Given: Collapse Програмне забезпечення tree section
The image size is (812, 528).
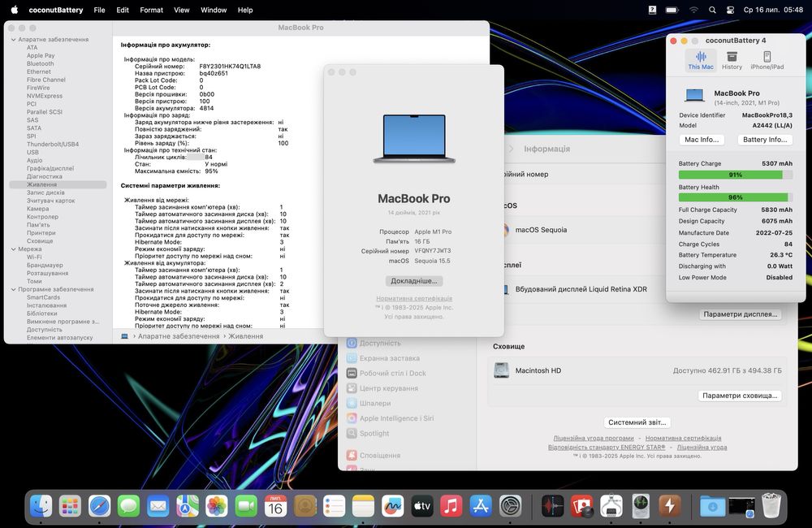Looking at the screenshot, I should pyautogui.click(x=14, y=290).
